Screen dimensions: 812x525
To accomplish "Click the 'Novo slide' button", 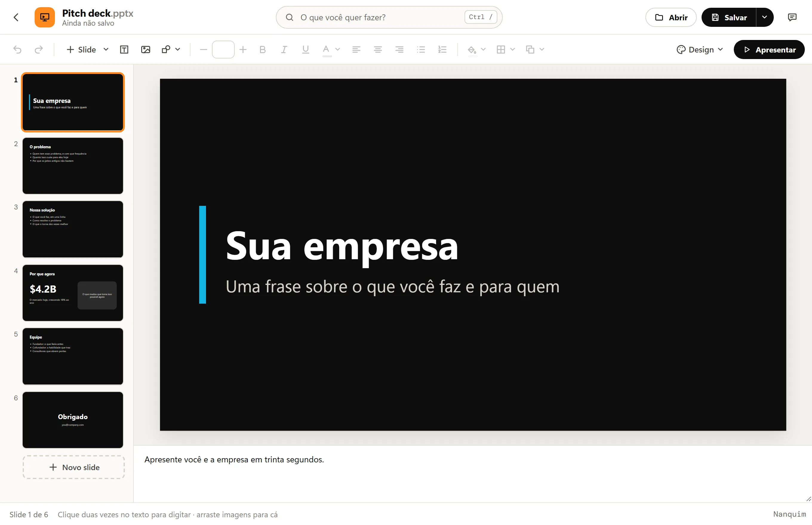I will point(74,467).
